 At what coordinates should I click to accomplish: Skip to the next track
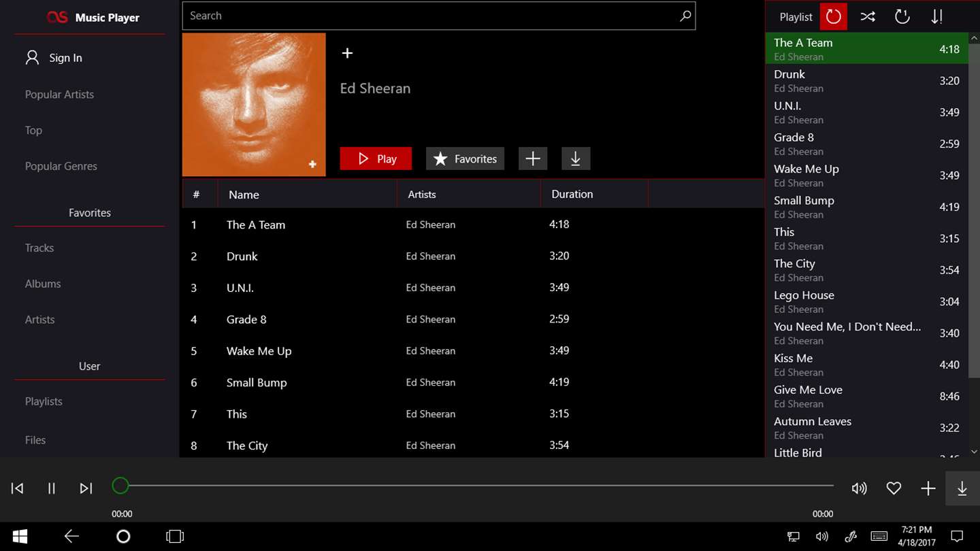[x=86, y=488]
